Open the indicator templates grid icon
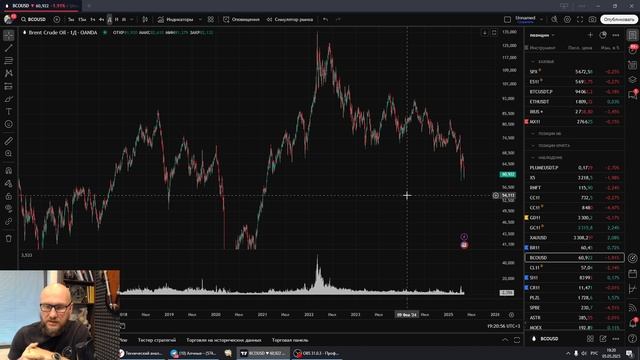This screenshot has height=360, width=640. point(211,19)
